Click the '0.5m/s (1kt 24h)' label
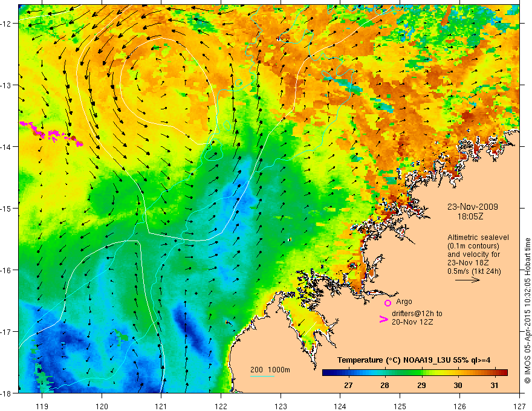Screen dimensions: 532x411 pyautogui.click(x=474, y=271)
